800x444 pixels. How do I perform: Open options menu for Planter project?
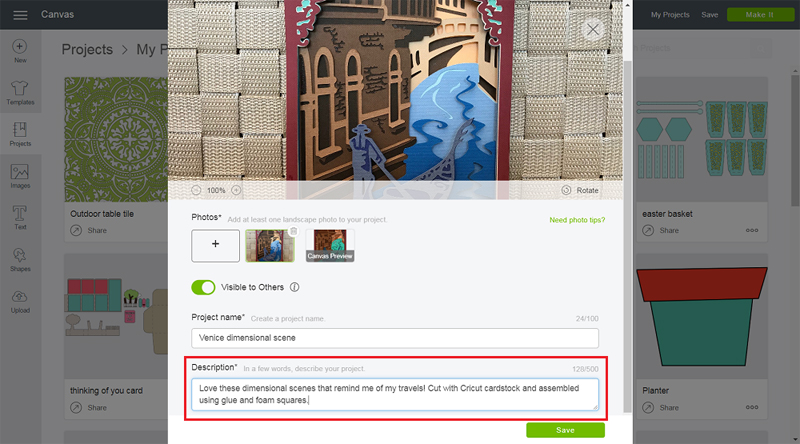[752, 407]
